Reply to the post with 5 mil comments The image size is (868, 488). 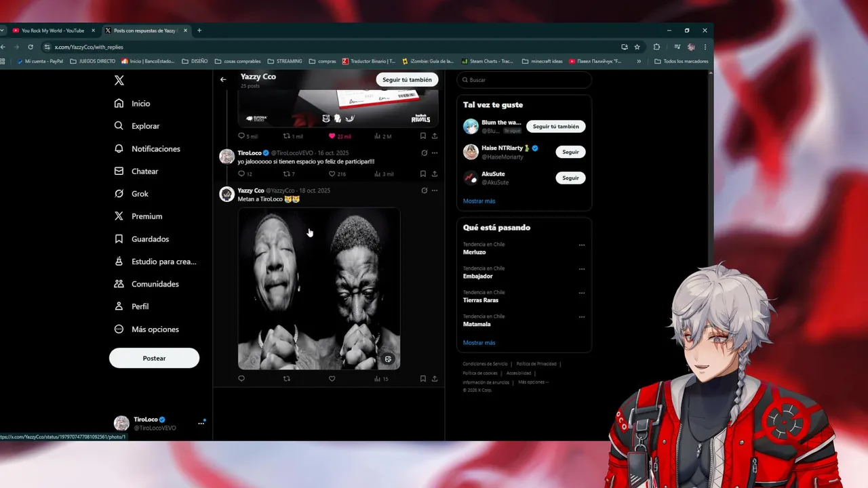coord(248,136)
